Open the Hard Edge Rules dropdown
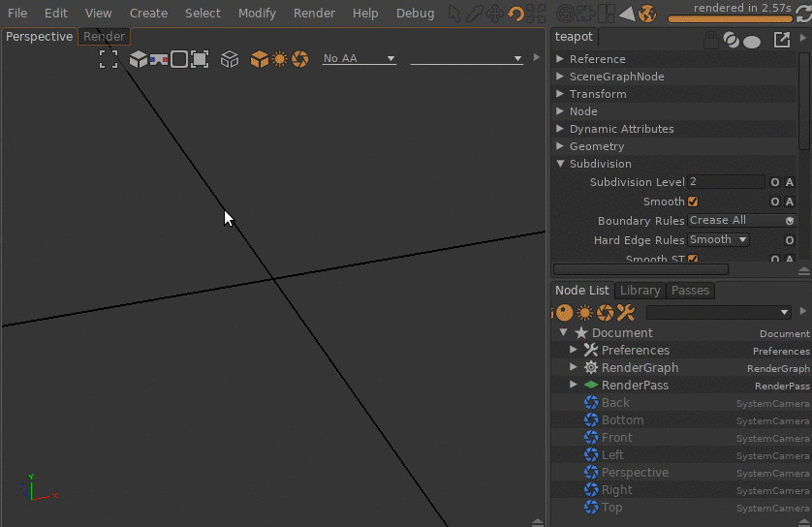812x527 pixels. pyautogui.click(x=718, y=239)
